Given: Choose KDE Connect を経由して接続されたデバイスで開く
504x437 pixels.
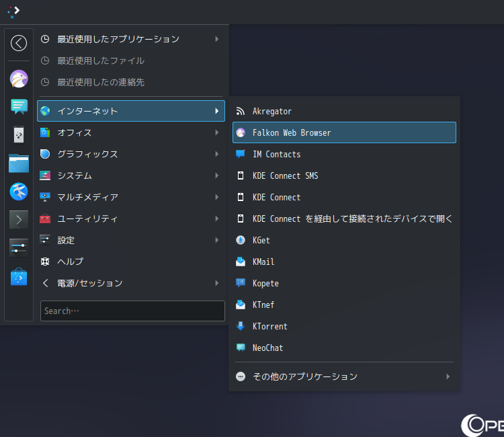Looking at the screenshot, I should (x=344, y=218).
